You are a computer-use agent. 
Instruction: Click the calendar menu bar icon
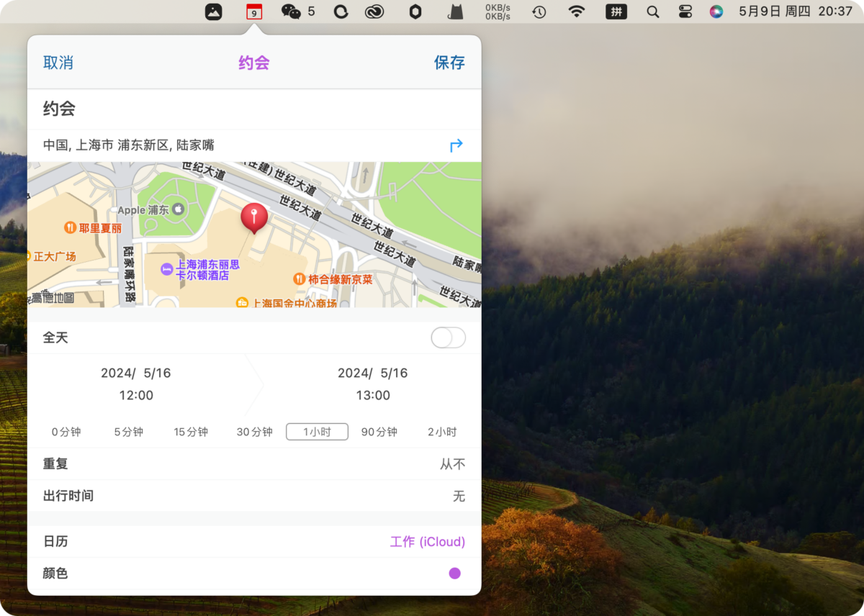tap(253, 12)
